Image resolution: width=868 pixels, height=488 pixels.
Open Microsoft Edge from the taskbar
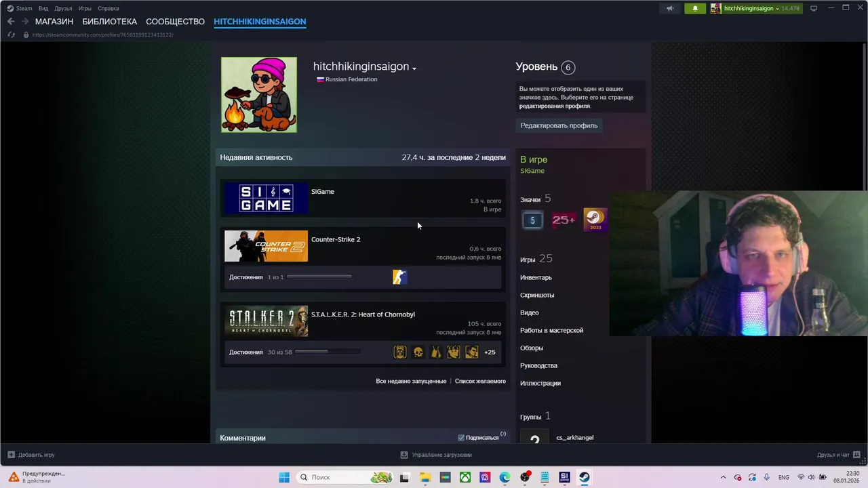coord(505,477)
